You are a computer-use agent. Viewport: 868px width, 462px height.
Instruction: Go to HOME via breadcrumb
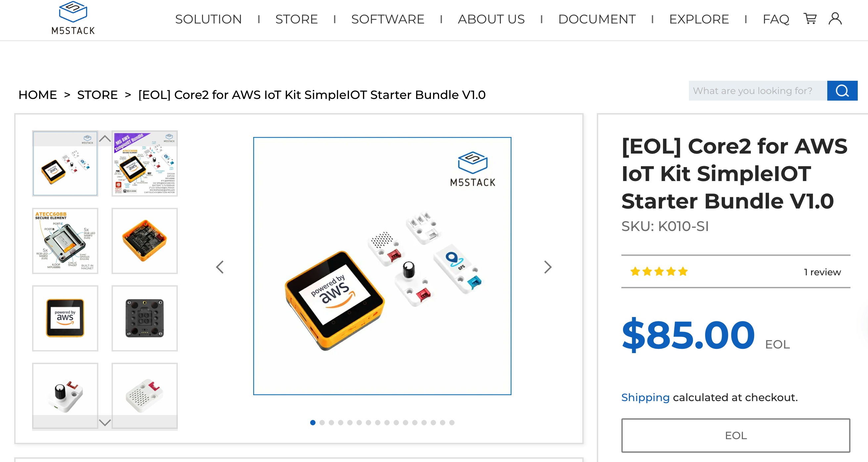click(x=37, y=95)
